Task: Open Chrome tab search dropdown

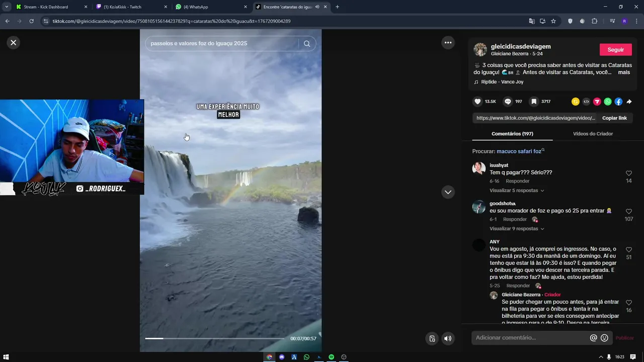Action: (x=7, y=7)
